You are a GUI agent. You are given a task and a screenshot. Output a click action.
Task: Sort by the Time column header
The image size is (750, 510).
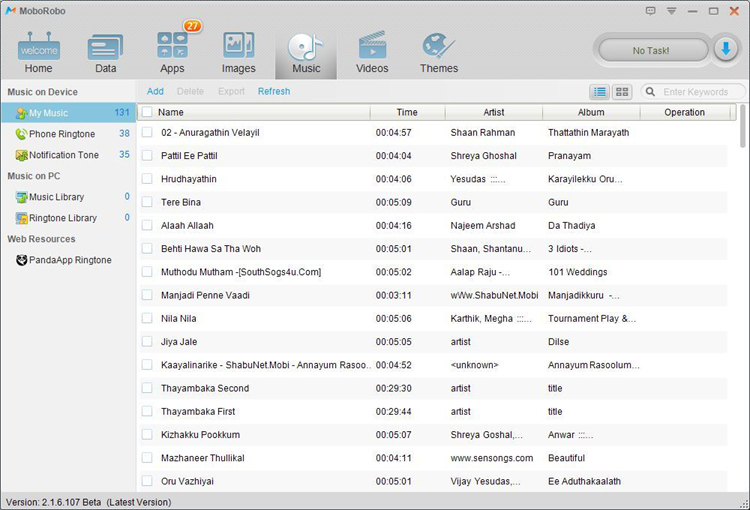(x=407, y=112)
